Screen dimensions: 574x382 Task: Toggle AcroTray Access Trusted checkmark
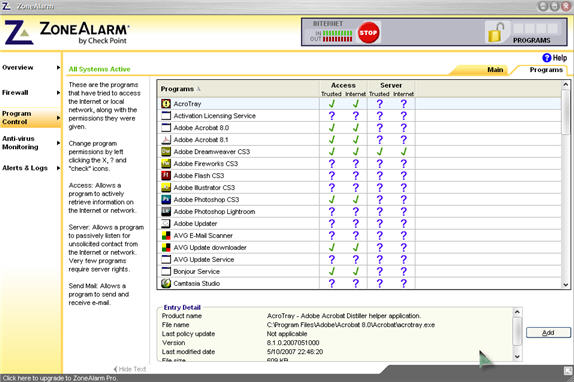pyautogui.click(x=332, y=104)
